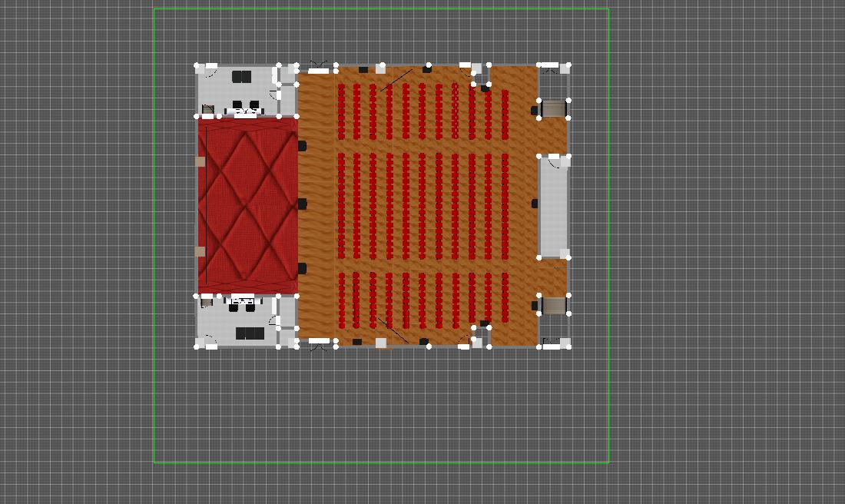Viewport: 845px width, 504px height.
Task: Click the black object on the right wall center
Action: pyautogui.click(x=535, y=204)
